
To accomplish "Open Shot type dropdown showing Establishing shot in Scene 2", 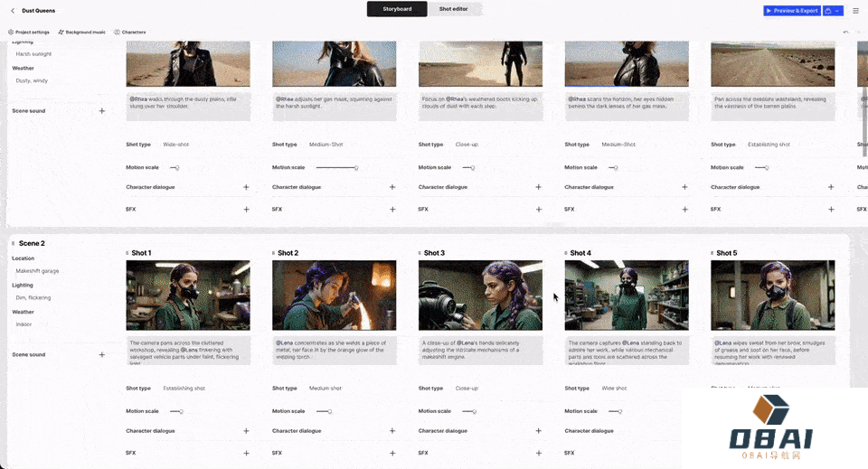I will 184,388.
